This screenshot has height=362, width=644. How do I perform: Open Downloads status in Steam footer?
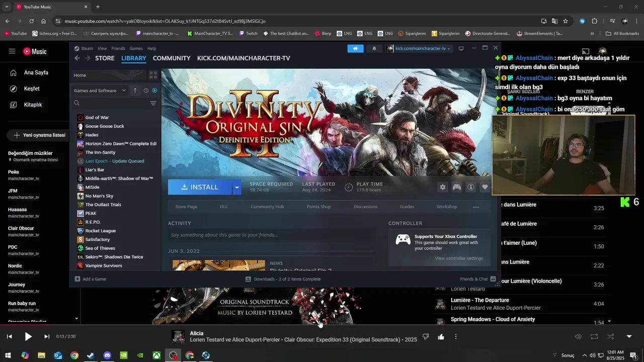tap(283, 279)
